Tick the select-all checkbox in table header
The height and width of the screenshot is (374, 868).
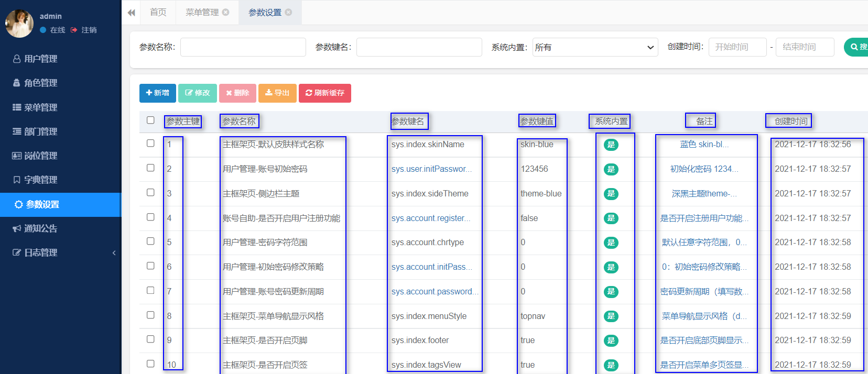(150, 120)
